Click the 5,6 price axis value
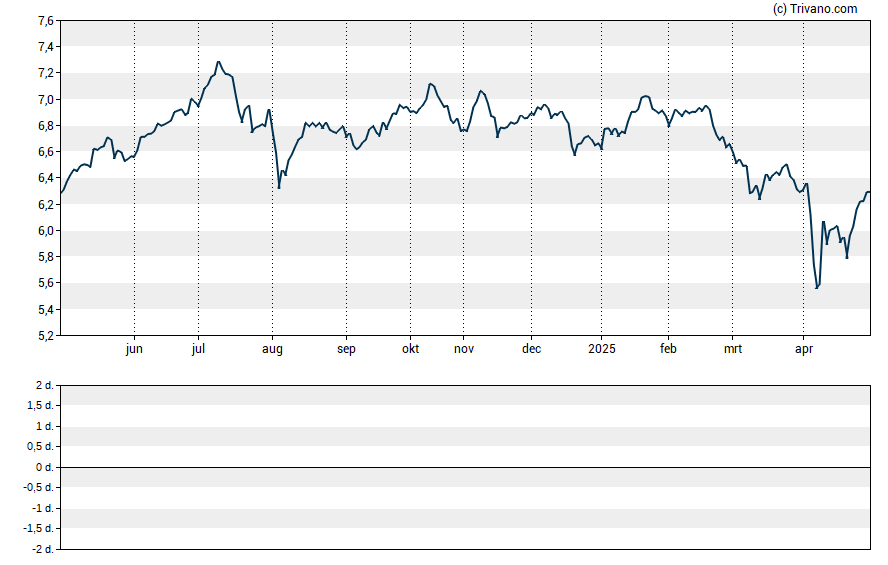 [x=46, y=283]
